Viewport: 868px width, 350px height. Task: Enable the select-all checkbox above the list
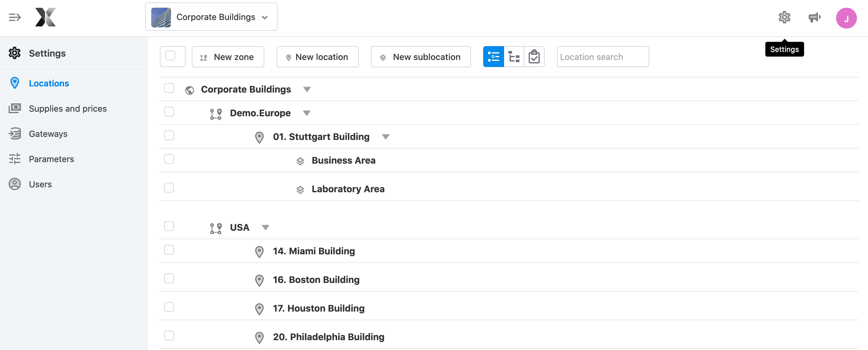pyautogui.click(x=172, y=56)
